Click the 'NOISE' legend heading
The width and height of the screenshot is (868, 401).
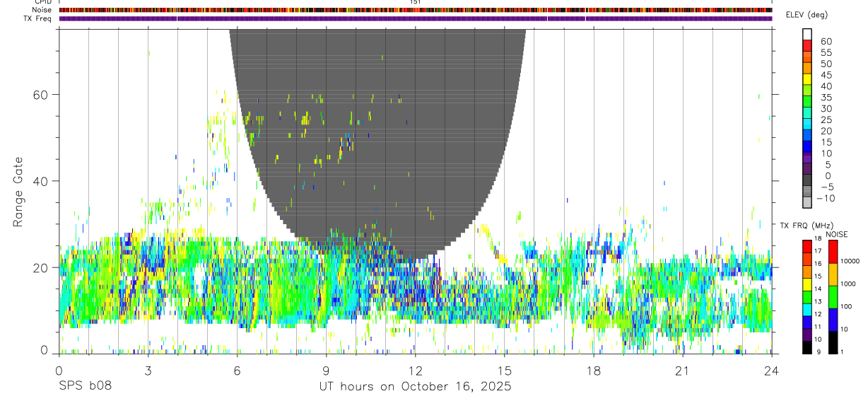pyautogui.click(x=836, y=234)
